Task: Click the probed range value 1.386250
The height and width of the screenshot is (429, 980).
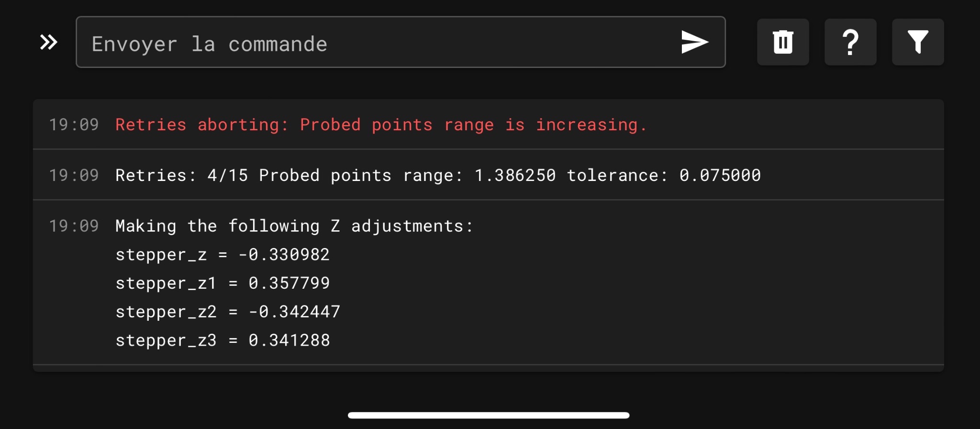Action: pos(515,175)
